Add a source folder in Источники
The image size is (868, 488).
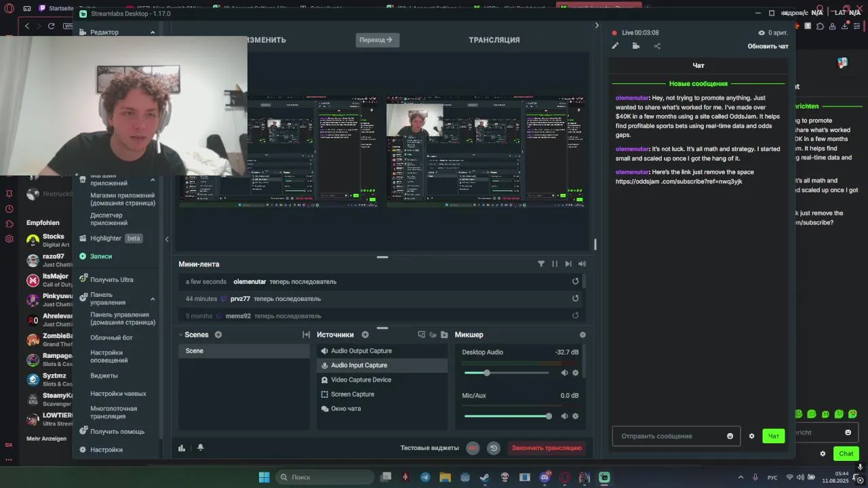point(444,335)
